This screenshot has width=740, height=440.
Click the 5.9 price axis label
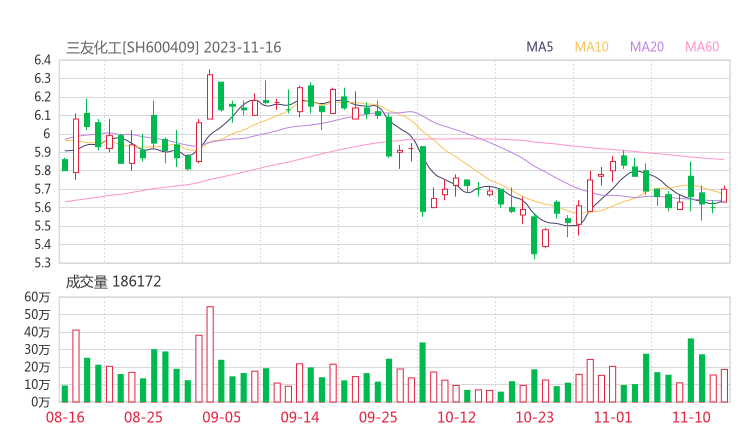pos(42,152)
